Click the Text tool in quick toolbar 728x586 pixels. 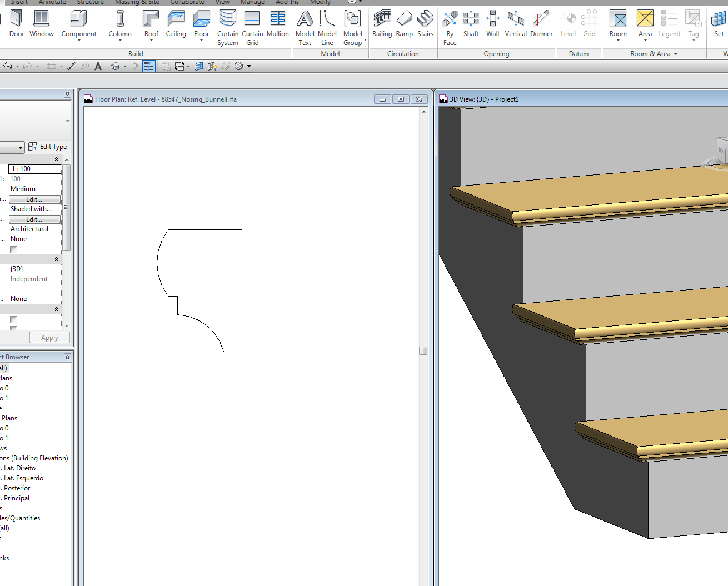point(98,66)
